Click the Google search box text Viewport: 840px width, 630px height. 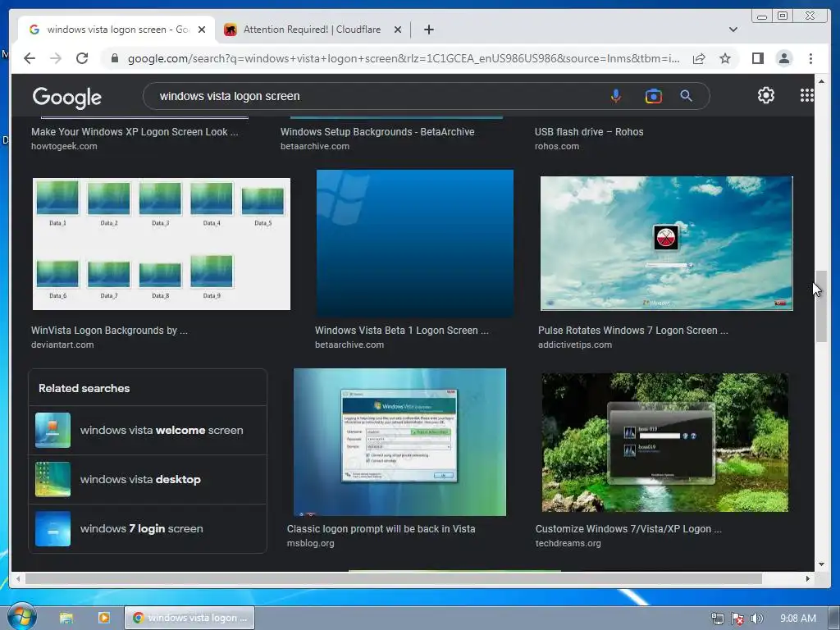[x=230, y=96]
